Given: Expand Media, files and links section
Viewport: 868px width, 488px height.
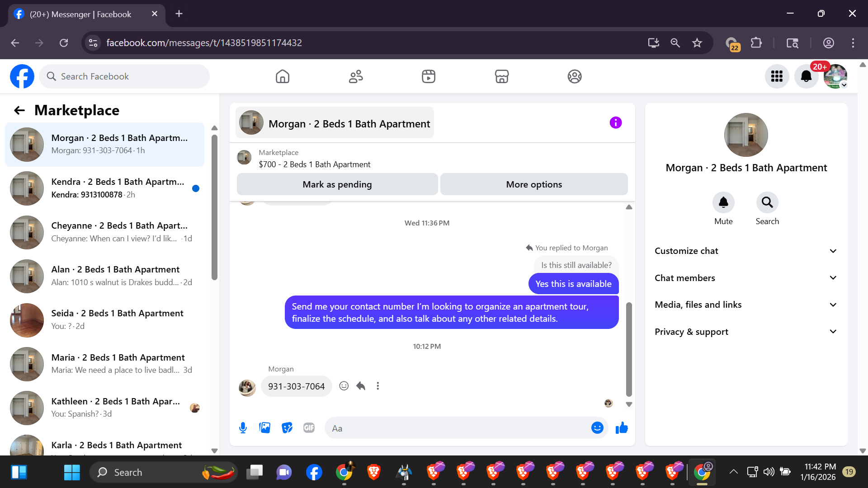Looking at the screenshot, I should coord(745,305).
